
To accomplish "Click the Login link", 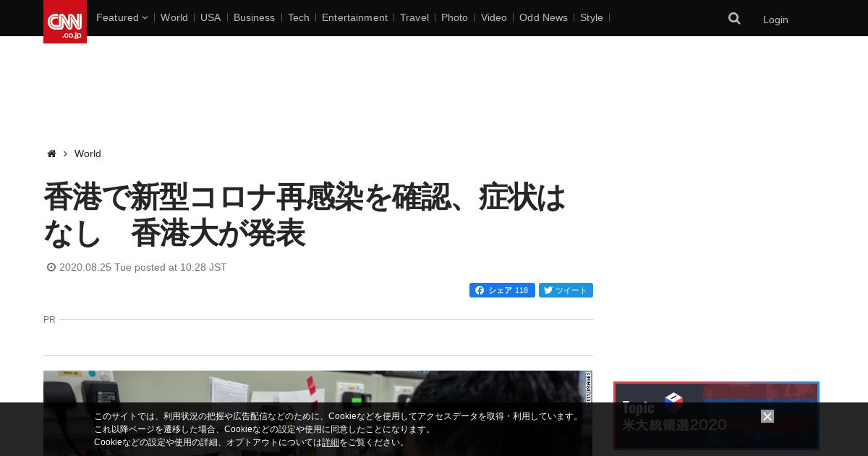I will click(775, 20).
